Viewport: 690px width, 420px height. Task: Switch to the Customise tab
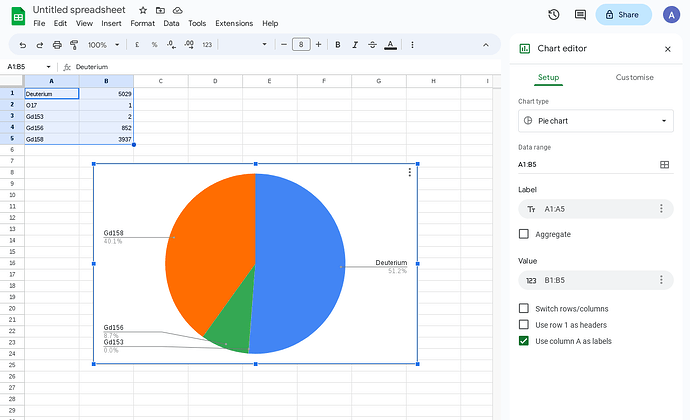635,77
